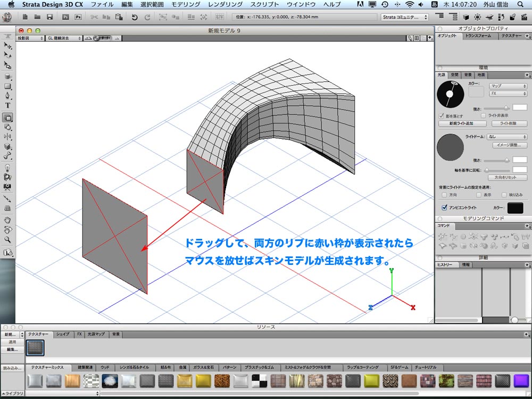Select the light bulb Light tool
The height and width of the screenshot is (399, 532).
7,168
